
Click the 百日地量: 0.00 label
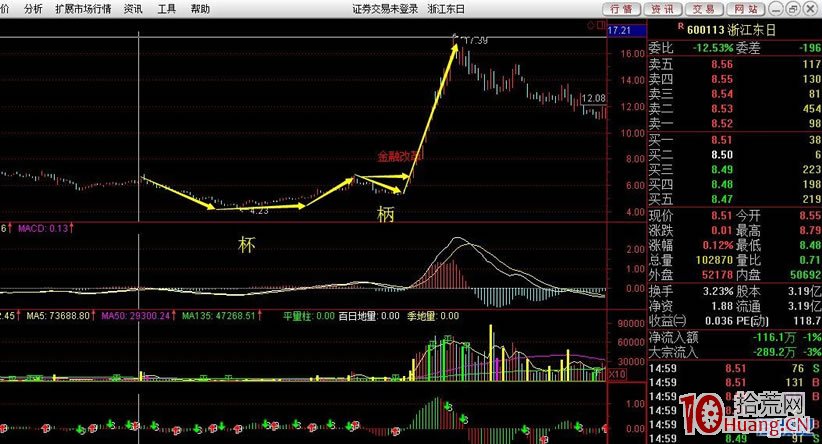point(369,316)
